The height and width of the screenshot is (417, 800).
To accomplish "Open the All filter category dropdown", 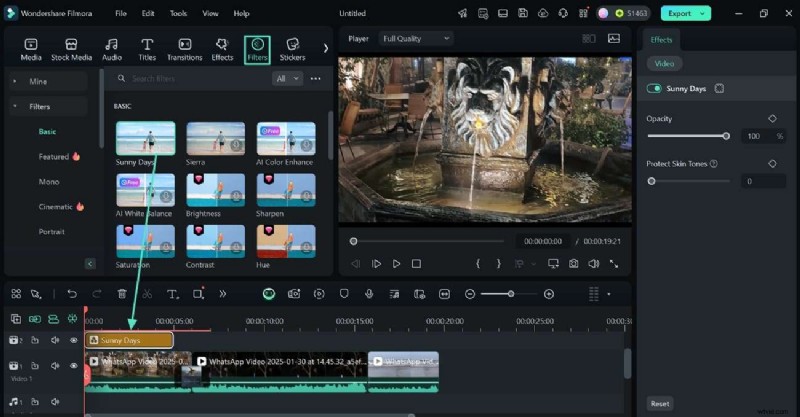I will click(x=287, y=79).
